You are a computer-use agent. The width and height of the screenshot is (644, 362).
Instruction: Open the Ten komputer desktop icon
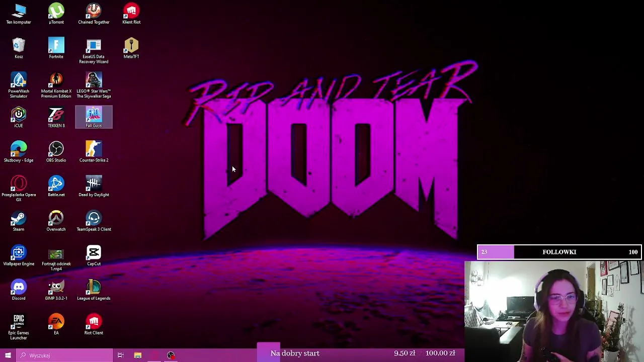19,14
